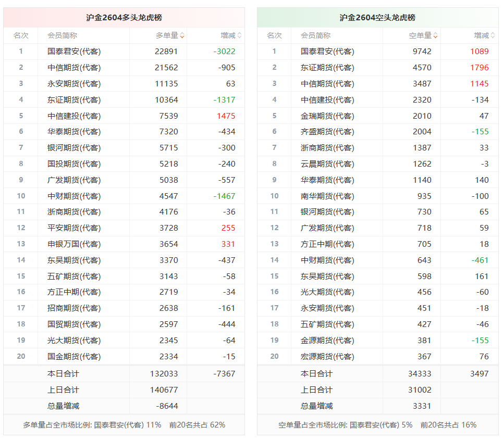Select 金源期货(代客) row name
Screen dimensions: 504x440
[x=327, y=341]
